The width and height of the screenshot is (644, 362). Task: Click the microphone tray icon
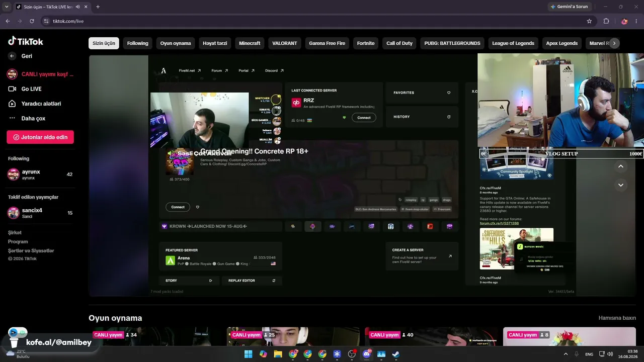[577, 354]
